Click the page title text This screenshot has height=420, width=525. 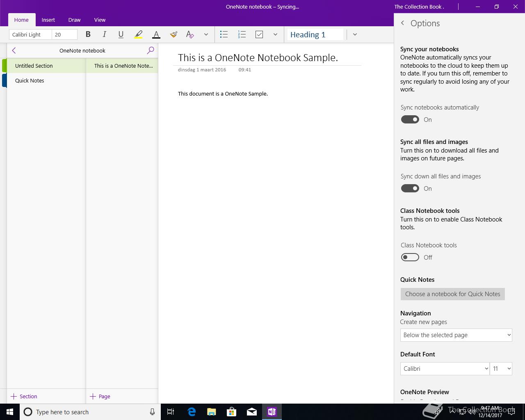pyautogui.click(x=258, y=57)
